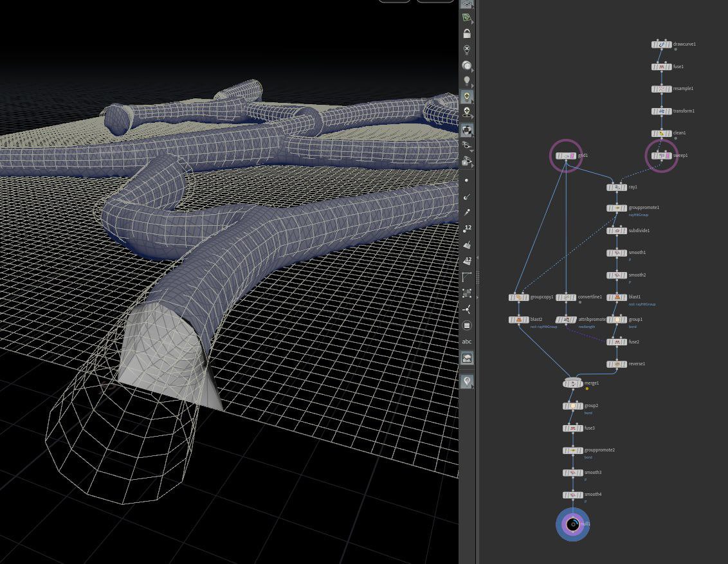Select the fuse2 node
Viewport: 728px width, 564px height.
pos(617,342)
